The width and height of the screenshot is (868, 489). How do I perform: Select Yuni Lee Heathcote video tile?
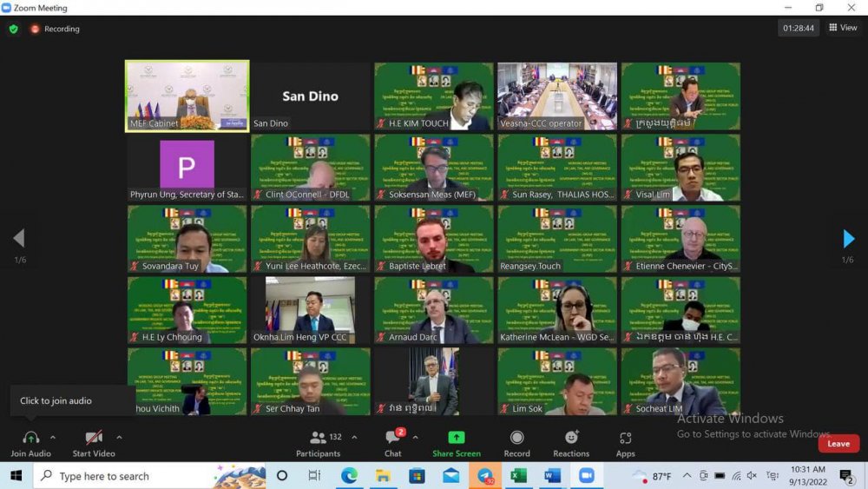click(310, 239)
